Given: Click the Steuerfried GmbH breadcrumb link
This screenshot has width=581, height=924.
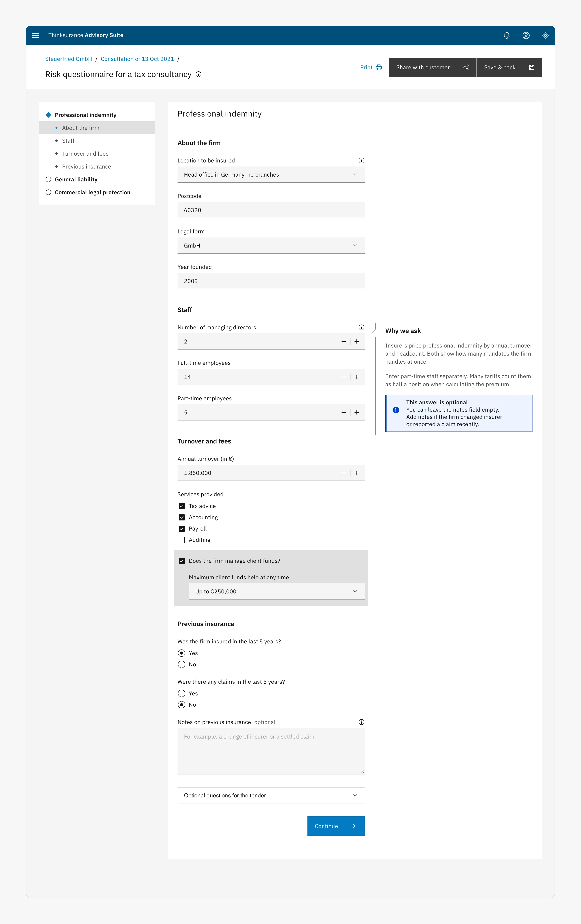Looking at the screenshot, I should (x=68, y=59).
